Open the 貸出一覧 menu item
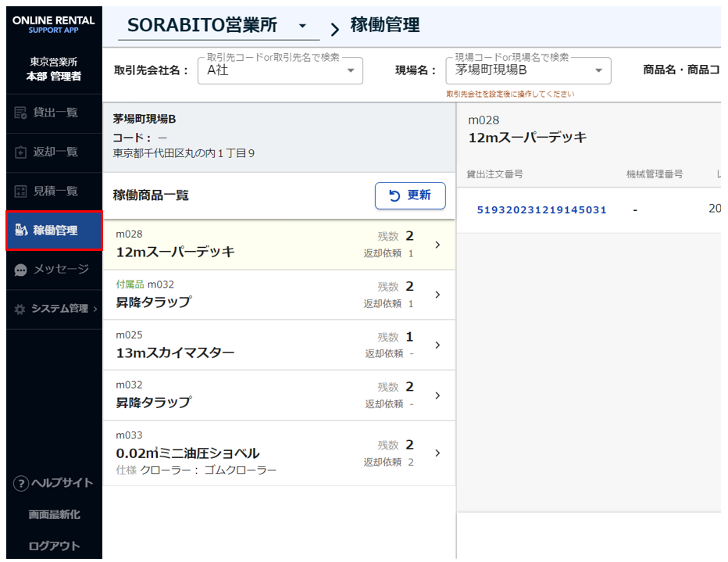Screen dimensions: 728x562 point(55,113)
